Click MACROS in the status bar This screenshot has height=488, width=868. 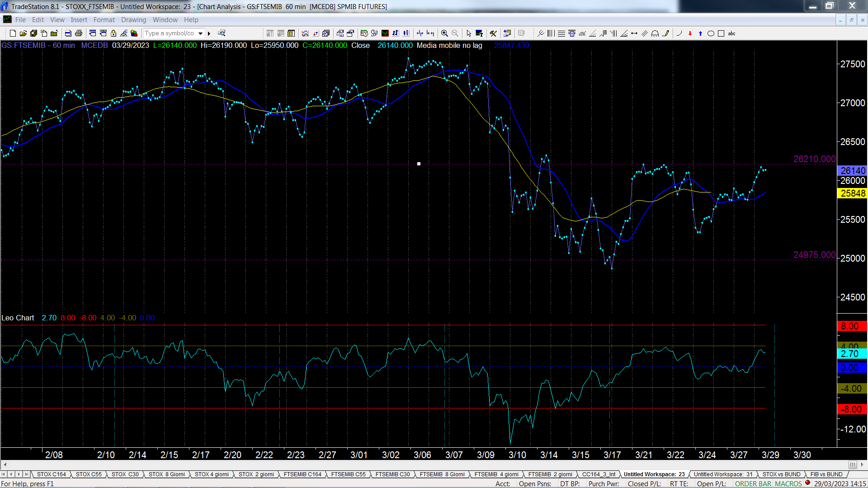click(788, 484)
